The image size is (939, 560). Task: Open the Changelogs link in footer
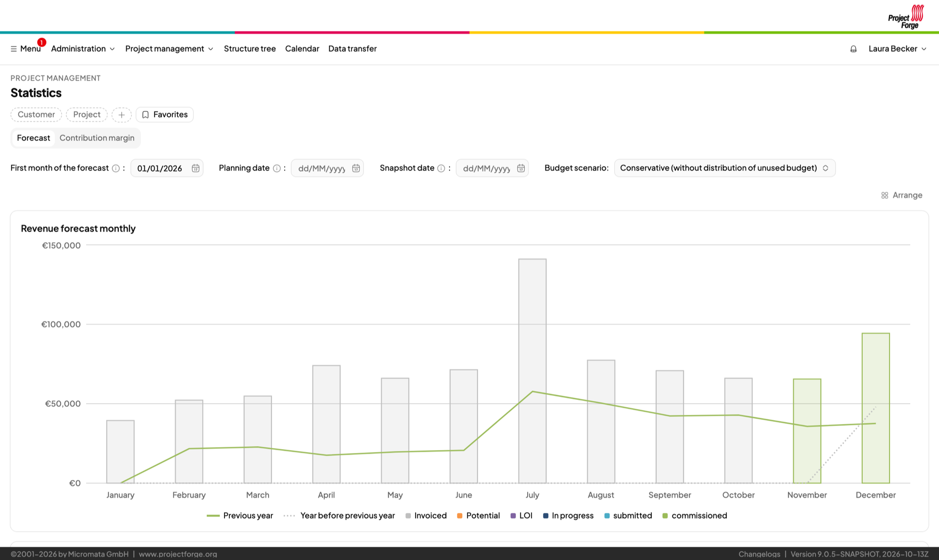point(759,554)
